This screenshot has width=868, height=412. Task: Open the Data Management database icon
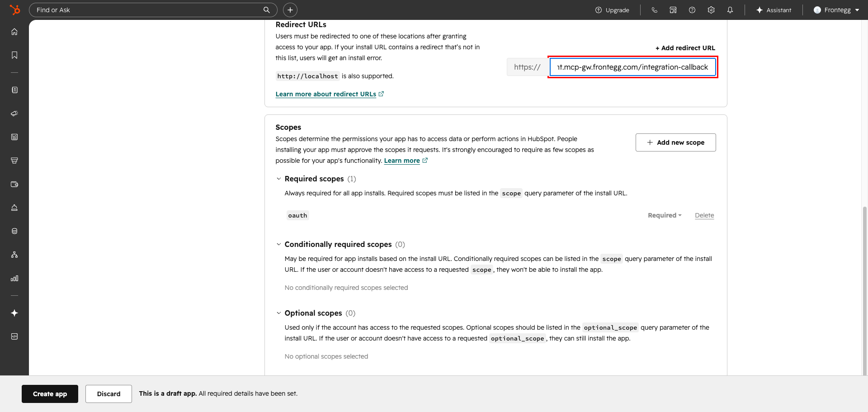click(x=14, y=231)
